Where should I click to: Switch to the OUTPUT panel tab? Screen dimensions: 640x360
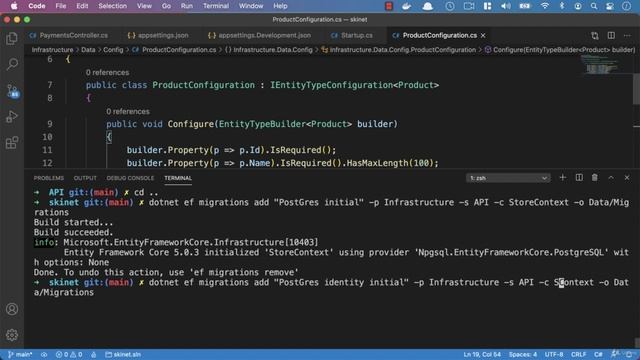click(x=85, y=178)
